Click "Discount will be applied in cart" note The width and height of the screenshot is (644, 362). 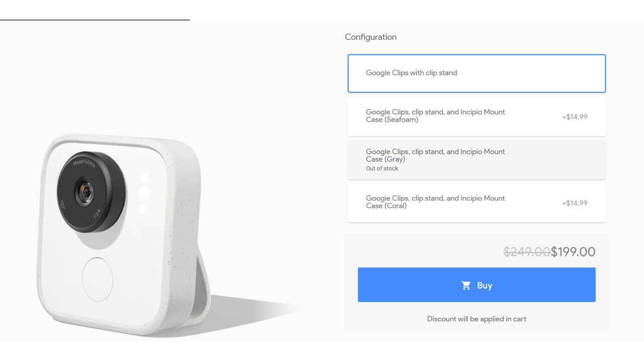[476, 319]
